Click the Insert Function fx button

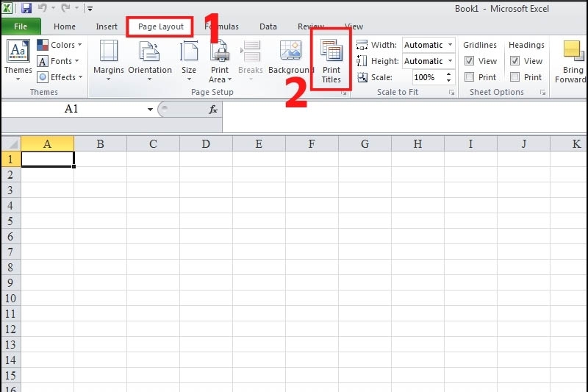pyautogui.click(x=213, y=109)
